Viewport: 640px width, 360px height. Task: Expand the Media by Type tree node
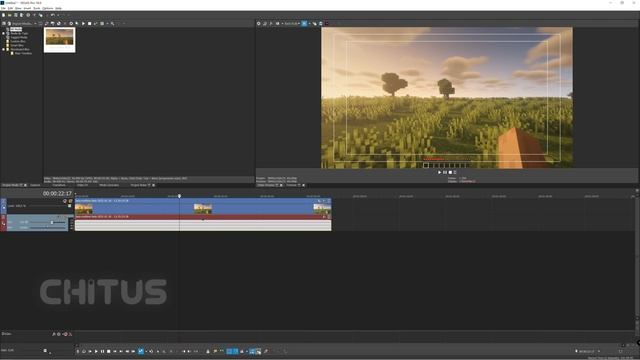tap(4, 33)
